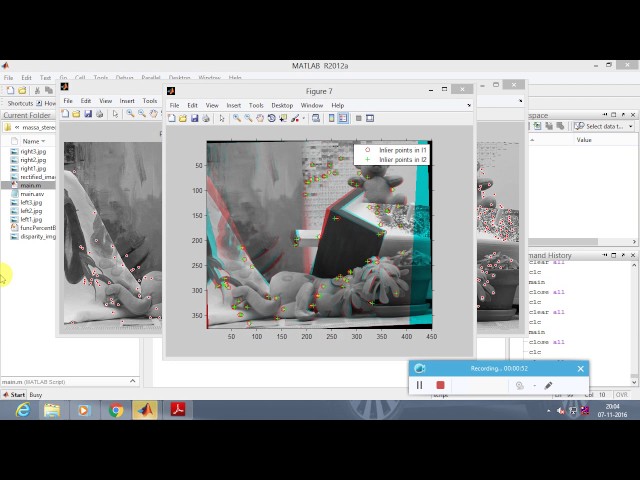Open Tools menu of Figure 7

click(256, 105)
